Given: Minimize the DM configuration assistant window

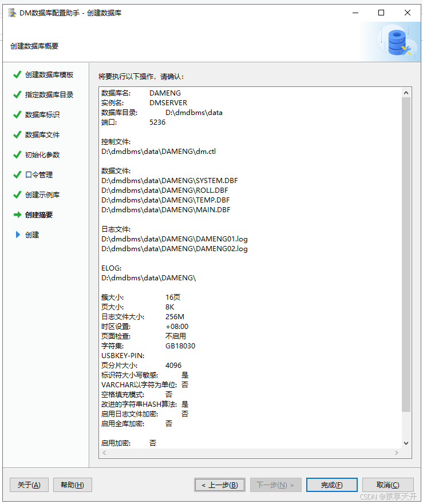Looking at the screenshot, I should tap(355, 13).
